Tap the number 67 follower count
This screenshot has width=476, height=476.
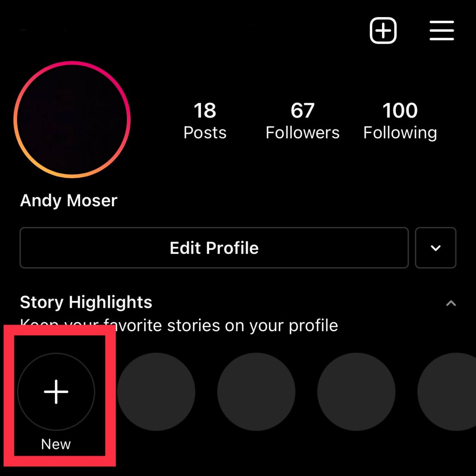pos(302,110)
